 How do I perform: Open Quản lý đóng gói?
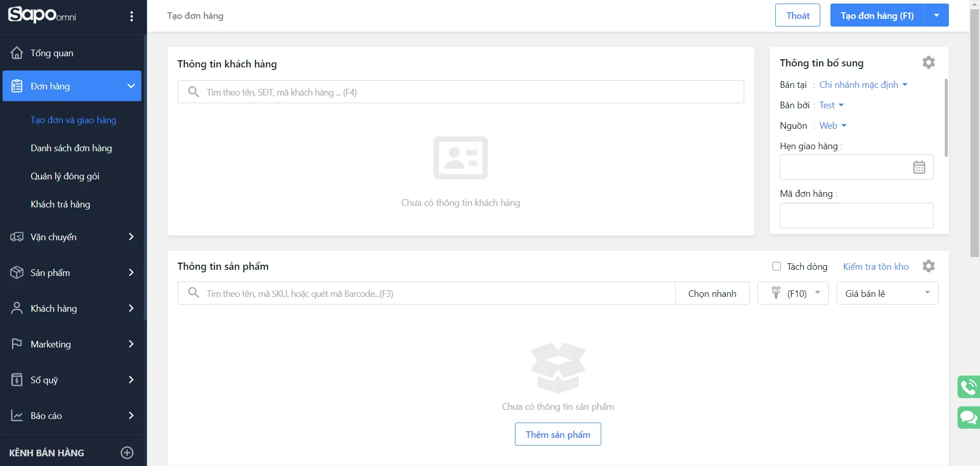pos(65,176)
